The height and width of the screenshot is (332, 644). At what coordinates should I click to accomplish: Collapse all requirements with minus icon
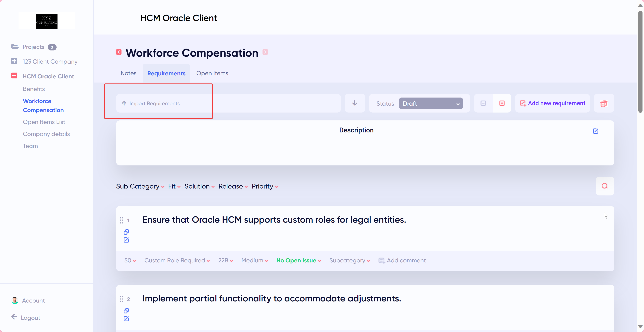point(483,103)
